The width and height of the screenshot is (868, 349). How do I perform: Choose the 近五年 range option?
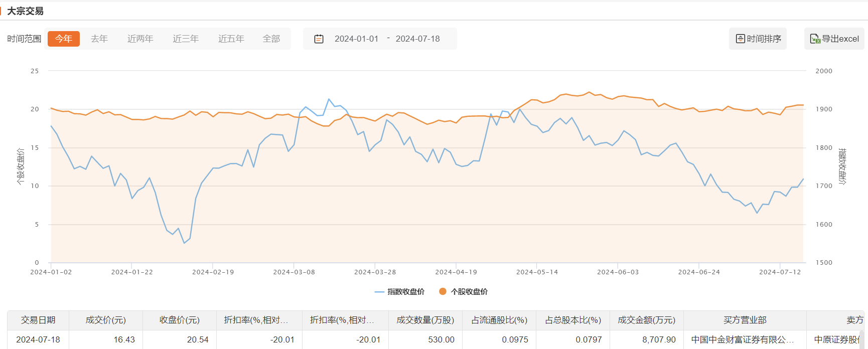(x=231, y=39)
